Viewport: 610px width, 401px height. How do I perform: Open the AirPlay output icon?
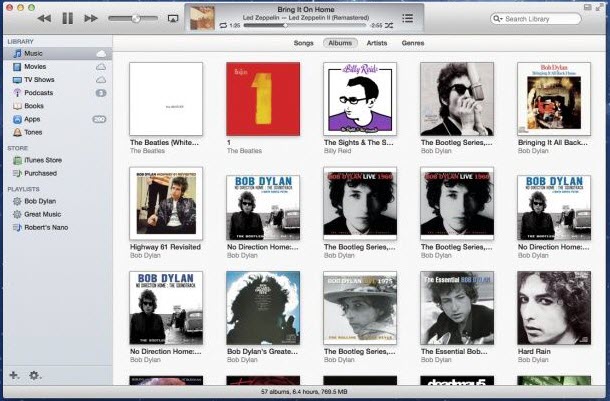click(173, 18)
